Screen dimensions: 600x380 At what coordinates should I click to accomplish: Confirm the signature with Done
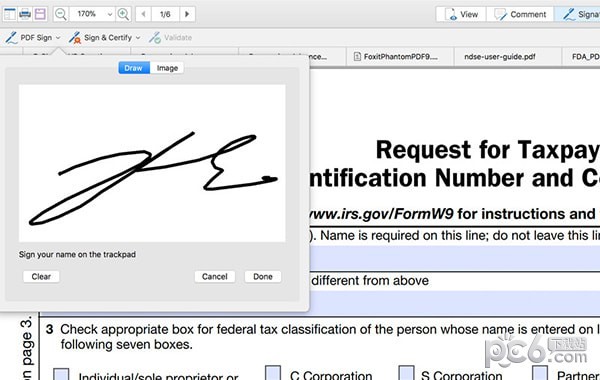263,276
